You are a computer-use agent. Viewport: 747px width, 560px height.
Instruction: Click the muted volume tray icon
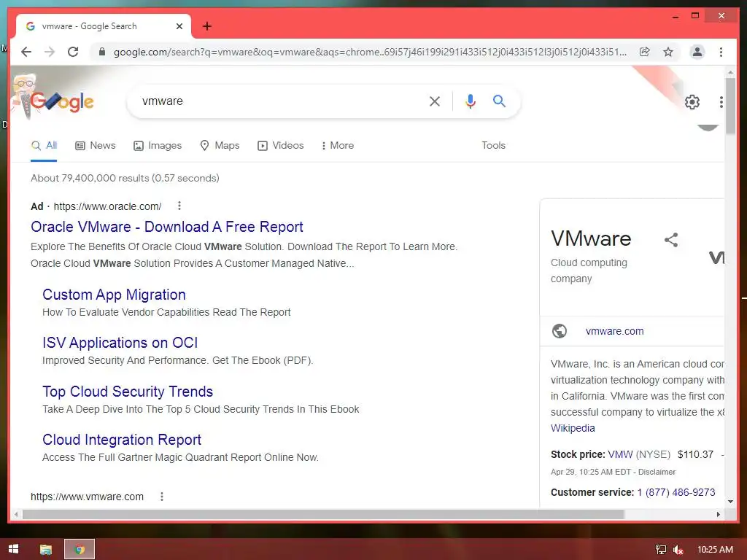point(678,550)
